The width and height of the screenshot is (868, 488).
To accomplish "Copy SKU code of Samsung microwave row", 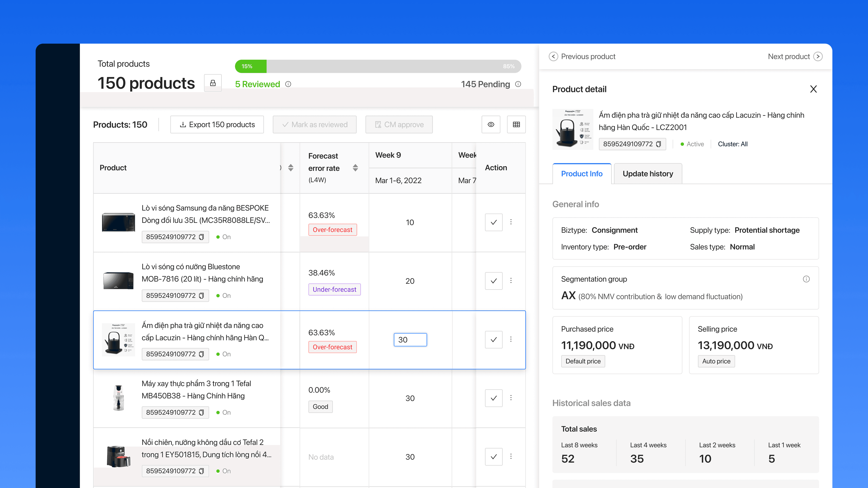I will pyautogui.click(x=202, y=237).
